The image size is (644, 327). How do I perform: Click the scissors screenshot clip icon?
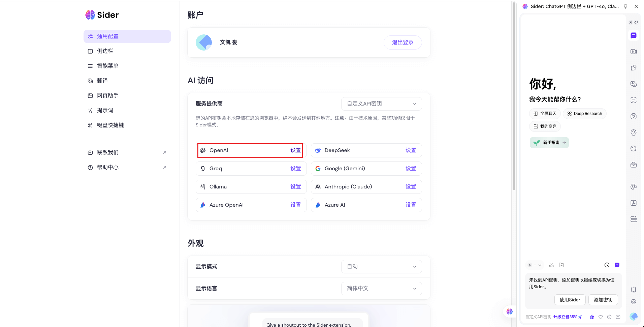(551, 265)
